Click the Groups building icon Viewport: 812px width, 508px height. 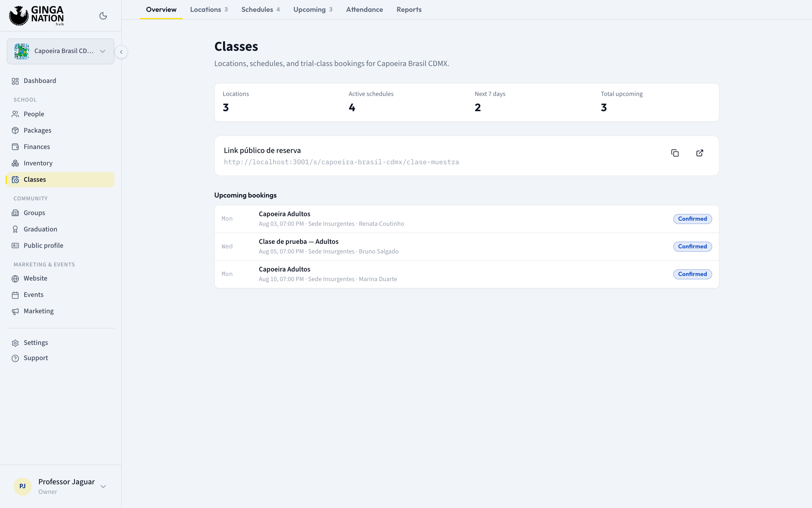(15, 213)
